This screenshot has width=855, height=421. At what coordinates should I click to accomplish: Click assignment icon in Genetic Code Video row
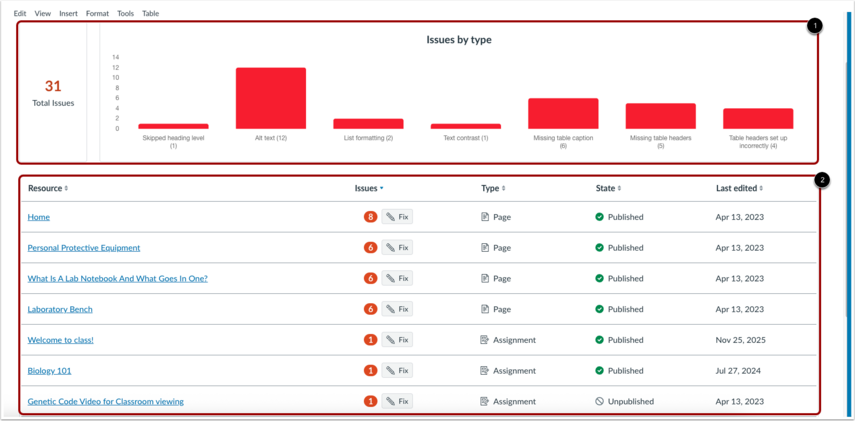tap(485, 401)
